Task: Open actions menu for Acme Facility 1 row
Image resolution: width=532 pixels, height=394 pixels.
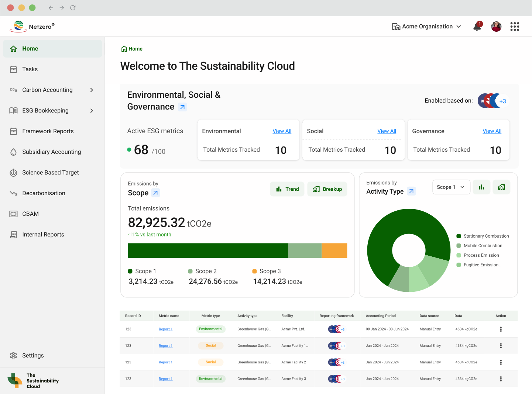Action: pos(501,346)
